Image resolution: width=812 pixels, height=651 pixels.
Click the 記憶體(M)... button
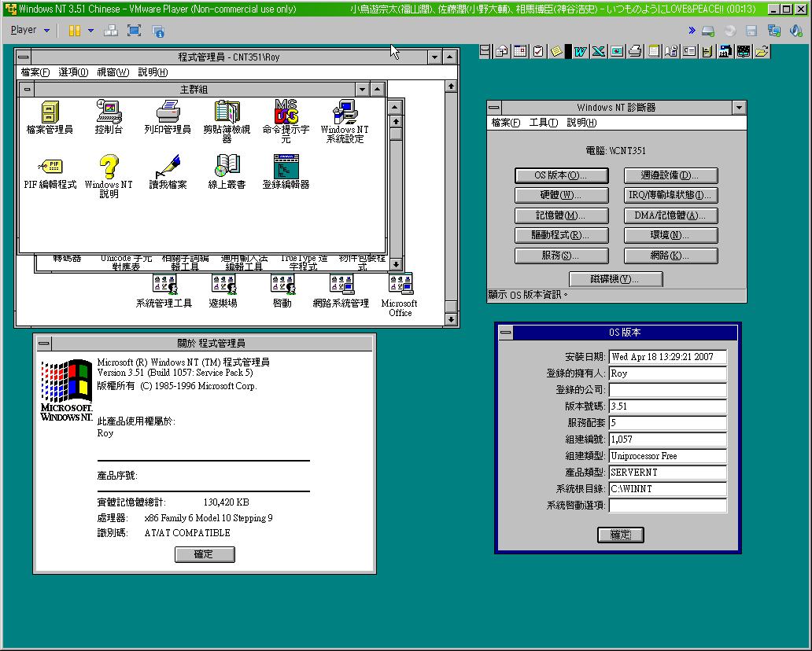pos(561,215)
